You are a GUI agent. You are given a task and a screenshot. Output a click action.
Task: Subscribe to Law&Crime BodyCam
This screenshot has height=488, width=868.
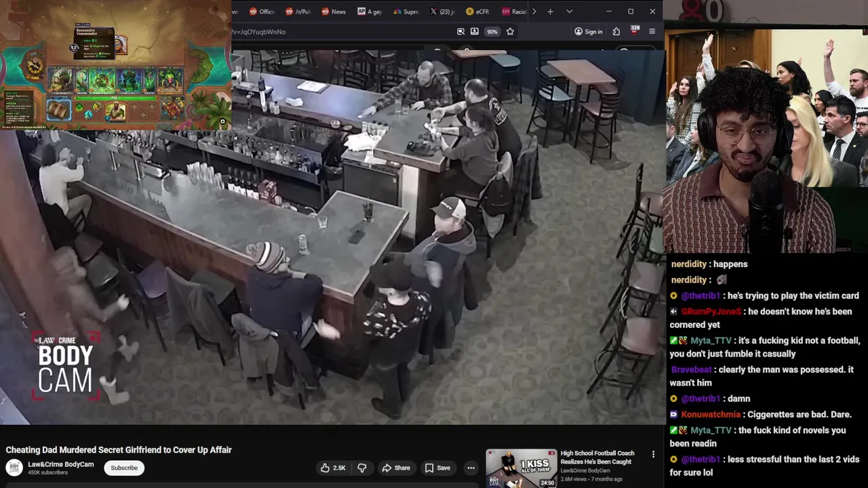coord(124,468)
